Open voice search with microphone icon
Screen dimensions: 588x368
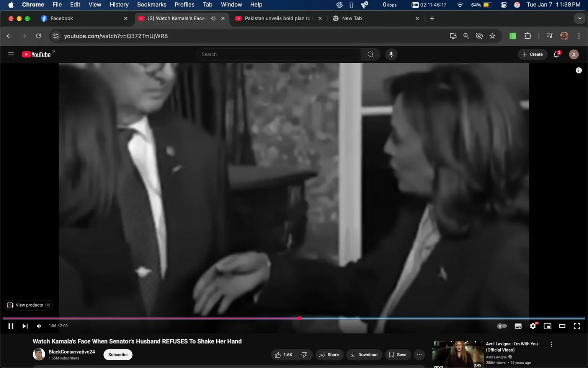pos(391,54)
